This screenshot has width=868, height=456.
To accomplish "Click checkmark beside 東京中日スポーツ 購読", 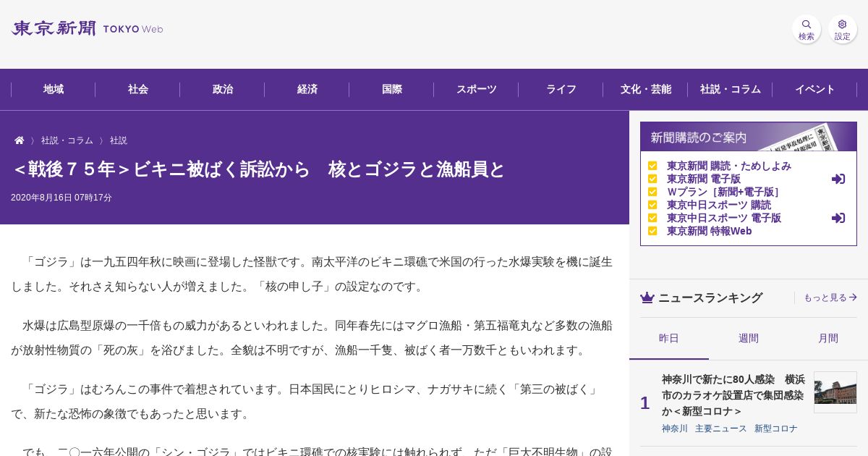I will coord(652,205).
